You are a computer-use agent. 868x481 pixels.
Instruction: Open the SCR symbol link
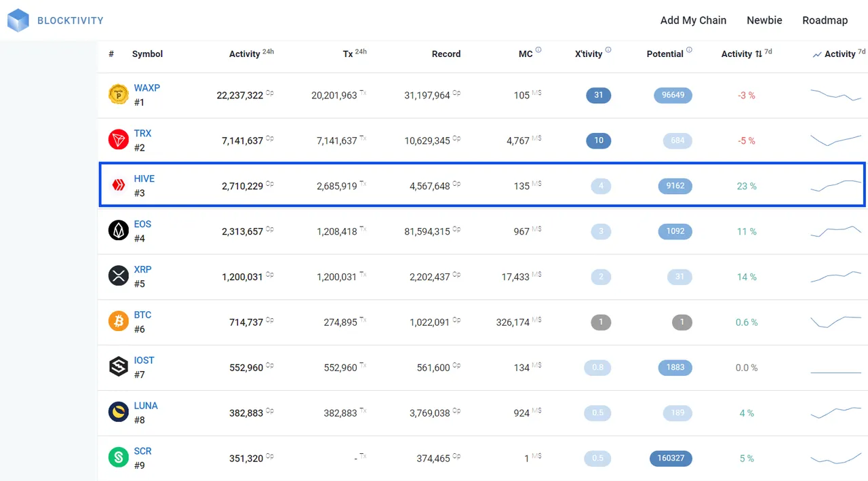(142, 451)
